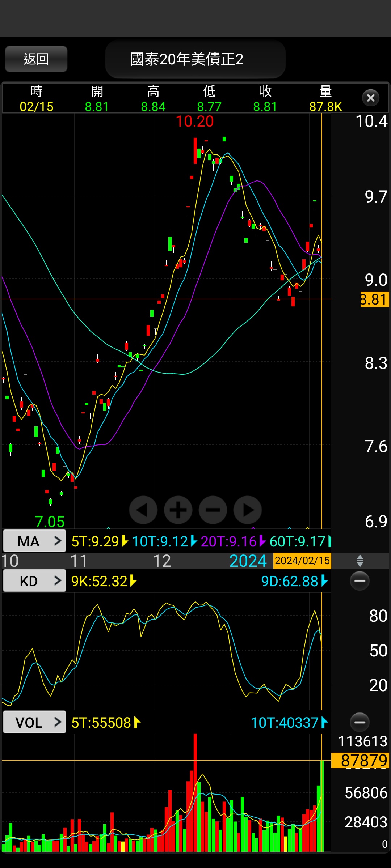Open the 國泰20年美債正2 stock title selector
The height and width of the screenshot is (868, 391).
pos(195,59)
